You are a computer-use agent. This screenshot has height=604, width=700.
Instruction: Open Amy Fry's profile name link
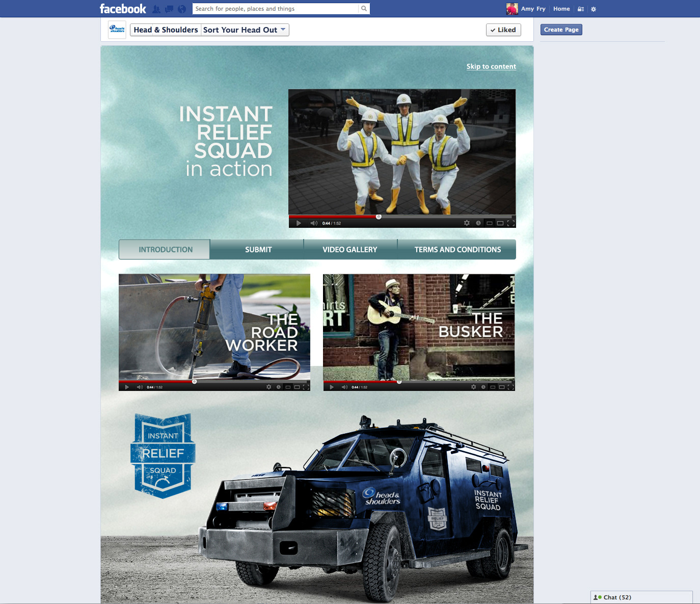click(533, 9)
